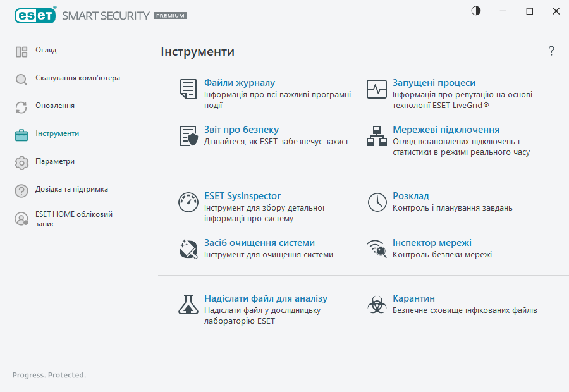Click the Мережеві підключення network icon

coord(377,136)
